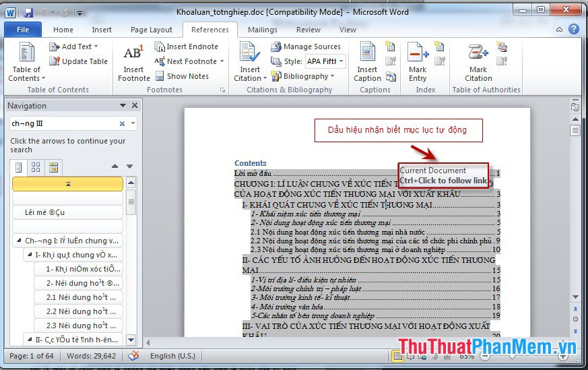Click Update Table in ribbon
Screen dimensions: 588x370
point(78,61)
